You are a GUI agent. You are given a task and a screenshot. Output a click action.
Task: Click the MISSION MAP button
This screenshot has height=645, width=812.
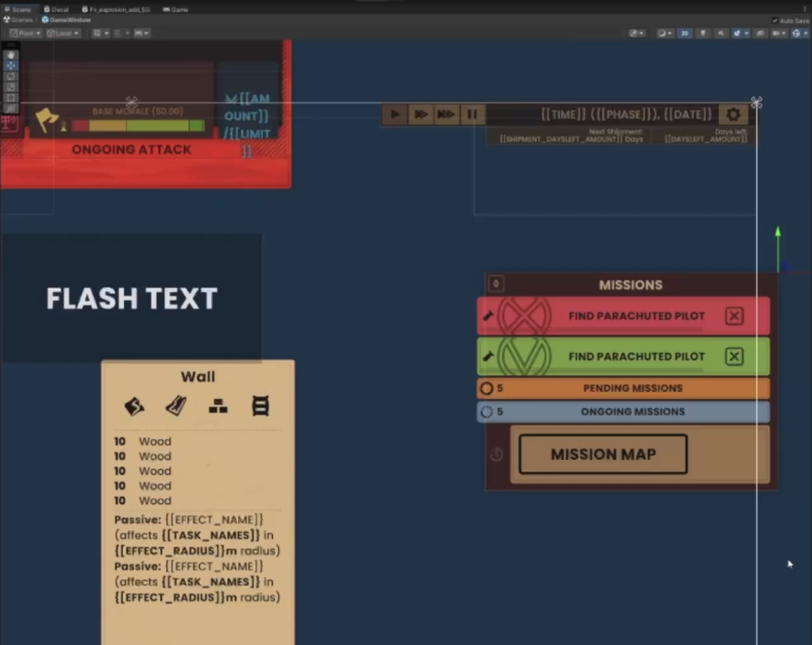[x=603, y=454]
